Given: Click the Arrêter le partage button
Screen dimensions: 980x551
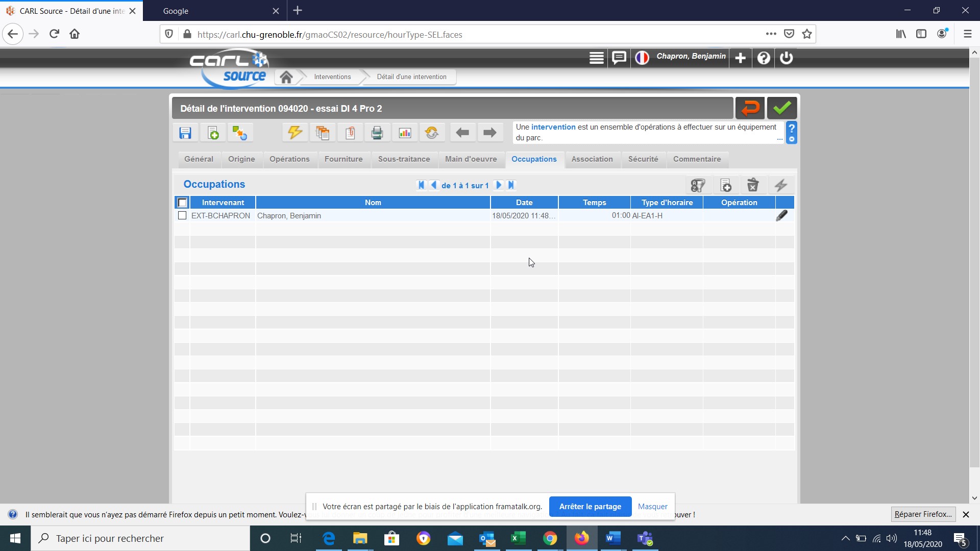Looking at the screenshot, I should click(590, 507).
